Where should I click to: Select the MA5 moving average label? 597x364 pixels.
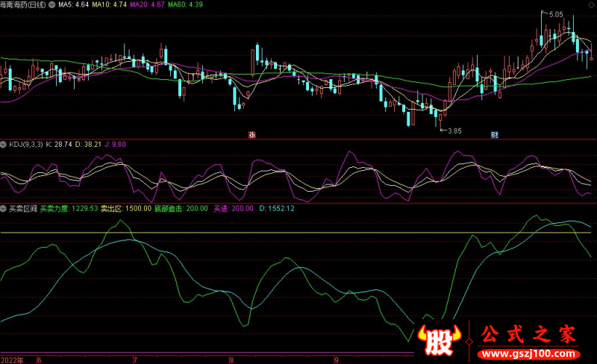coord(75,4)
